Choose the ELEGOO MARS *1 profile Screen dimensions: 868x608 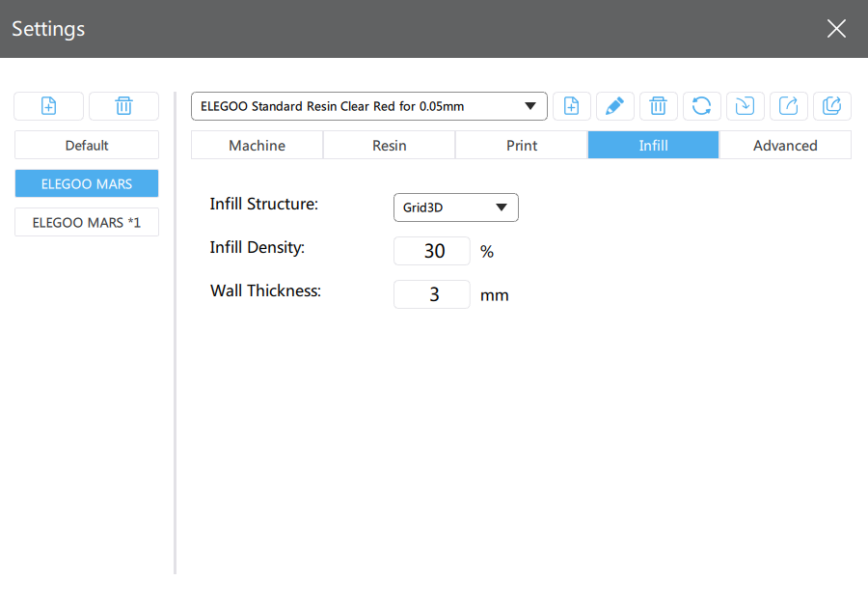(x=87, y=222)
